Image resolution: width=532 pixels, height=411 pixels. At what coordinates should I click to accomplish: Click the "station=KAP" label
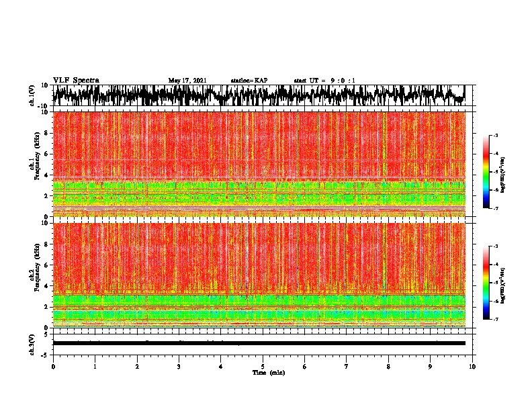tap(249, 81)
